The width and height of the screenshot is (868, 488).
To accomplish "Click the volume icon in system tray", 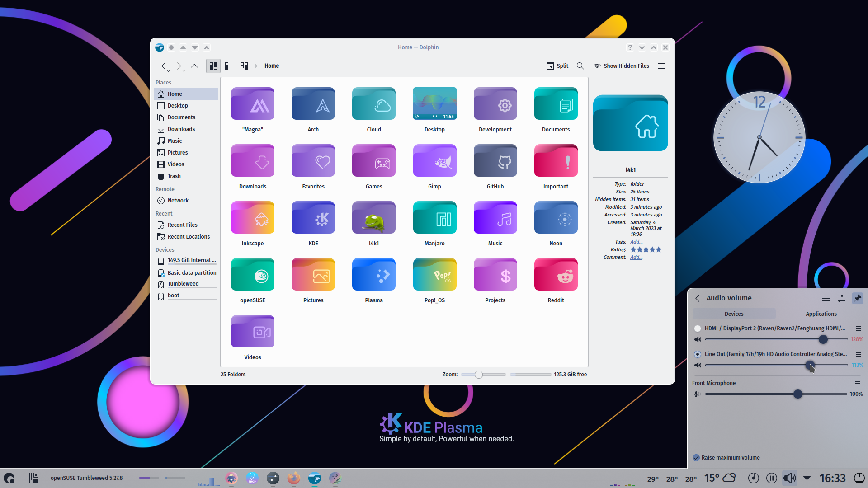I will click(789, 478).
